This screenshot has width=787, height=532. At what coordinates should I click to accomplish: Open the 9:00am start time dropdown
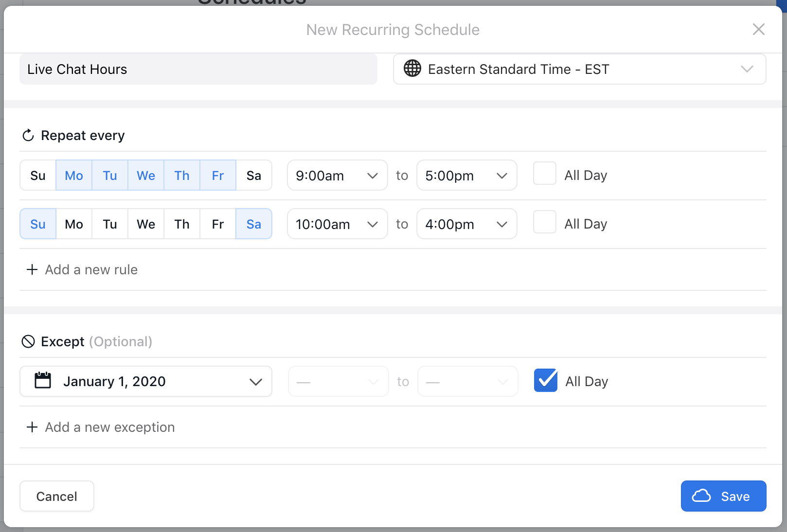pyautogui.click(x=337, y=176)
